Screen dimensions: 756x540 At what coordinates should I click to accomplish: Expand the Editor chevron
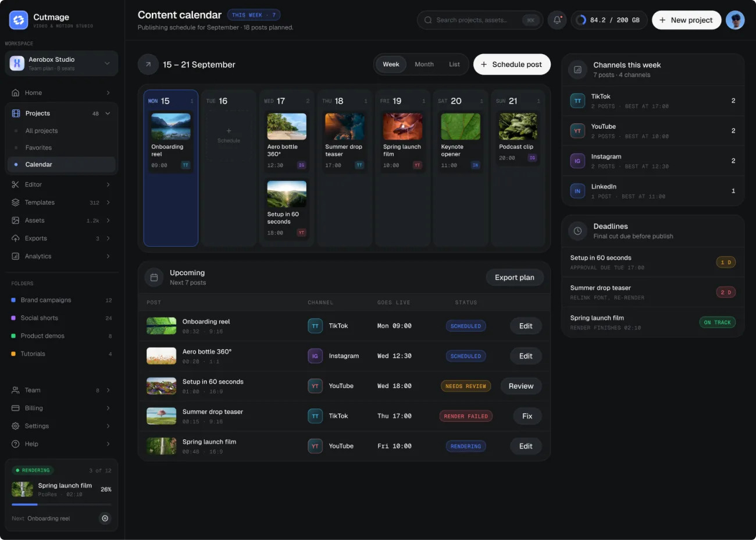[x=108, y=184]
